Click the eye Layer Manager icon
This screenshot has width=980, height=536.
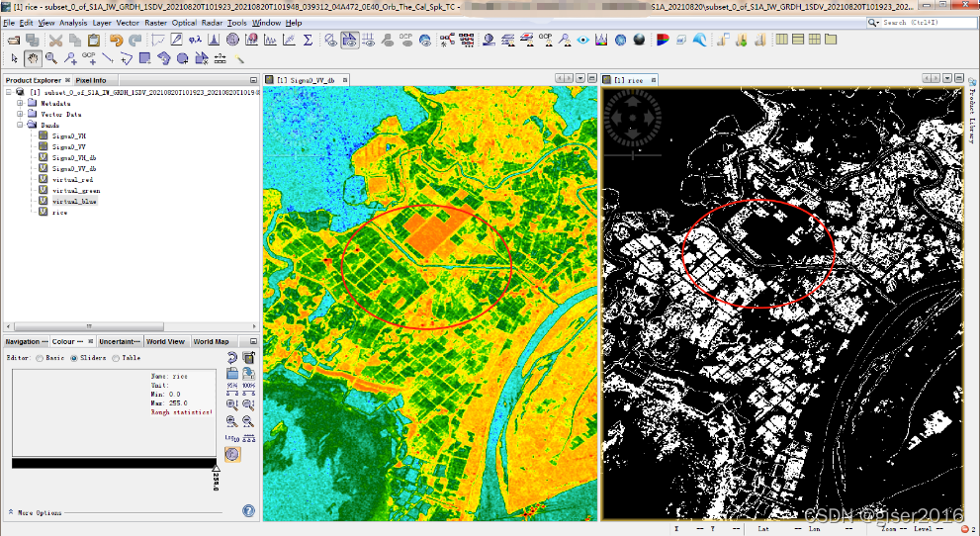click(x=583, y=40)
